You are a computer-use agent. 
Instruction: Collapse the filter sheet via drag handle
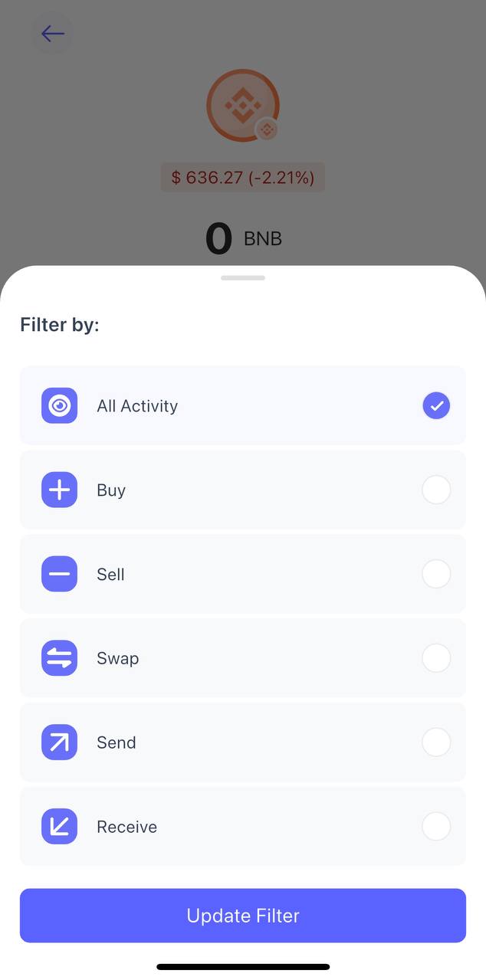(243, 277)
